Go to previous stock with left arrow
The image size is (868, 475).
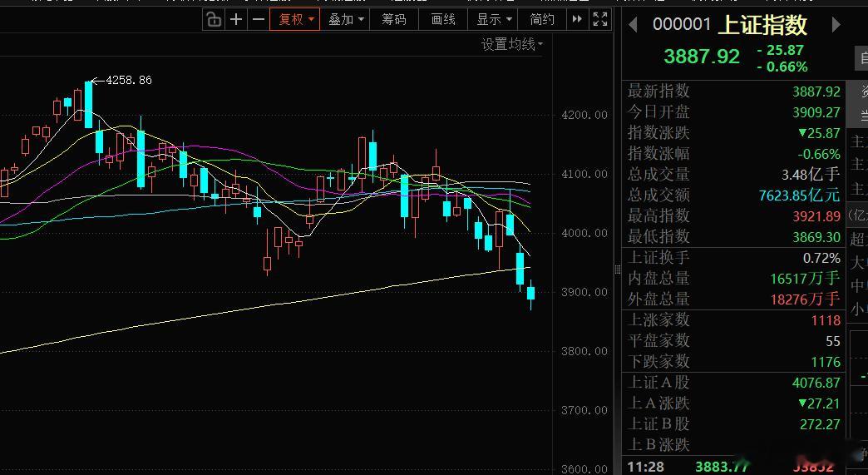[634, 24]
